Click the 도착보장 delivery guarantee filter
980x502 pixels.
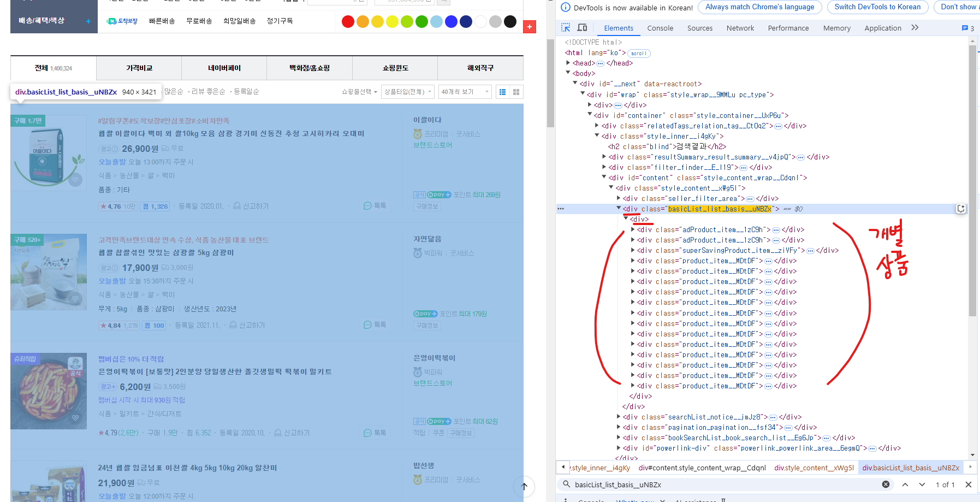click(122, 21)
